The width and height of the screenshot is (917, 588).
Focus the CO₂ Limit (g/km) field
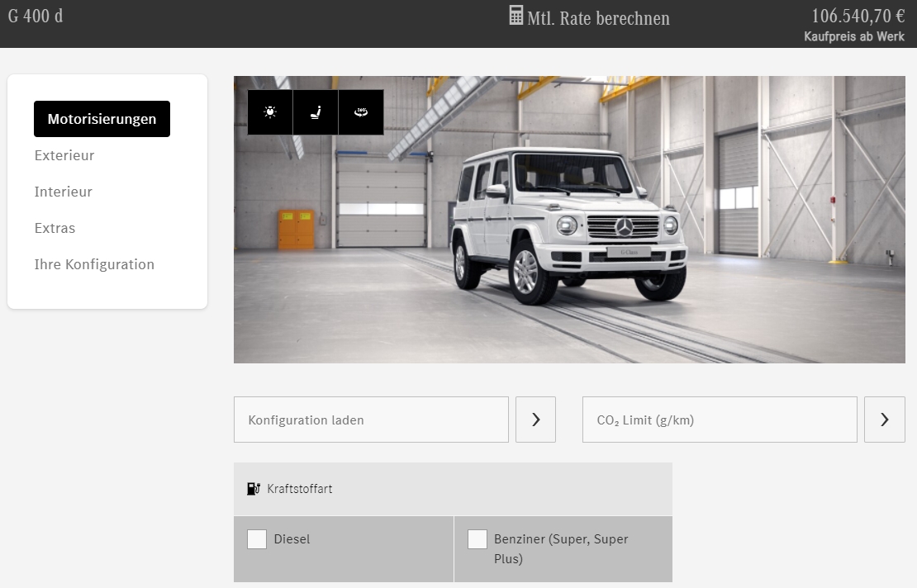(x=720, y=420)
